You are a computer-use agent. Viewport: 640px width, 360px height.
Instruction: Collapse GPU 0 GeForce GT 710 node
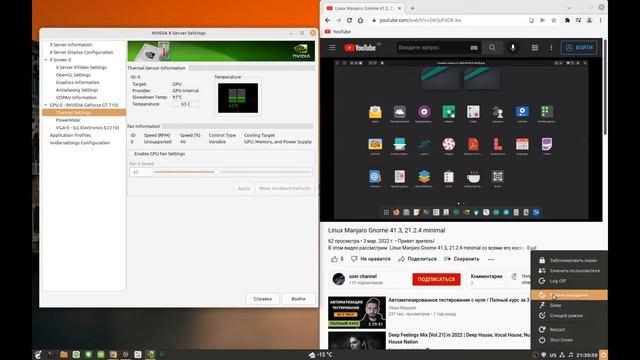(46, 105)
